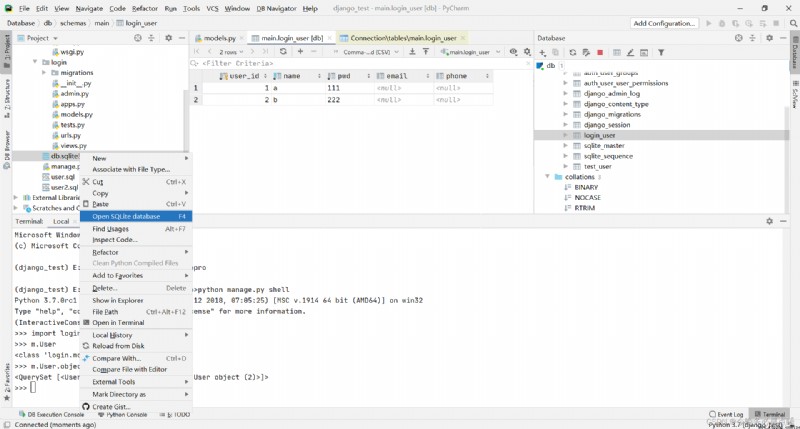
Task: Hide the Project panel
Action: pyautogui.click(x=182, y=38)
